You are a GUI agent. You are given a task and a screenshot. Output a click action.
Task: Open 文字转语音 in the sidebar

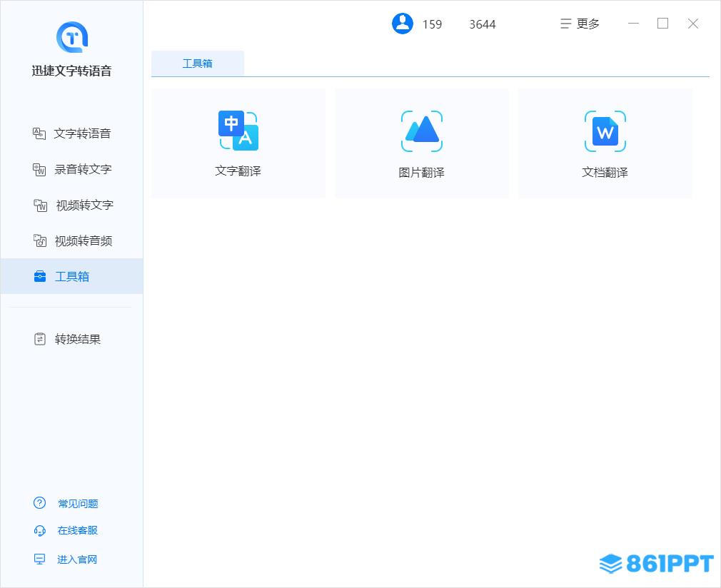tap(82, 133)
